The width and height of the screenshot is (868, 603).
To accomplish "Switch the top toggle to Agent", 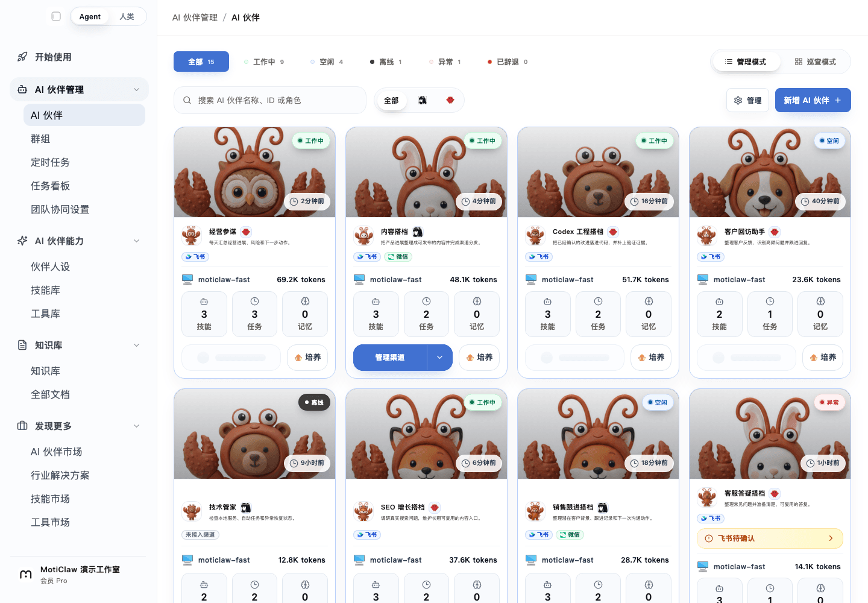I will click(x=90, y=16).
